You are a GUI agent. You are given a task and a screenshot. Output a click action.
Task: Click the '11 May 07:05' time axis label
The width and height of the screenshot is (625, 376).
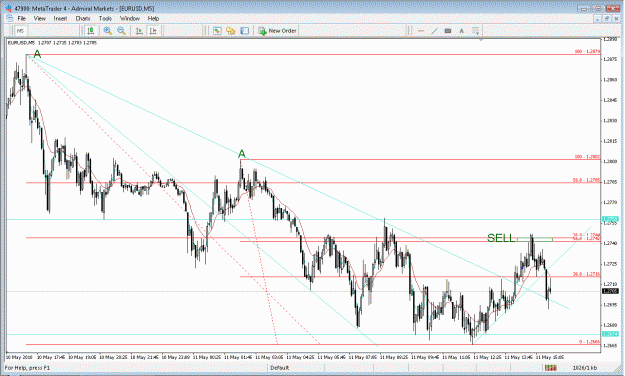(x=362, y=357)
